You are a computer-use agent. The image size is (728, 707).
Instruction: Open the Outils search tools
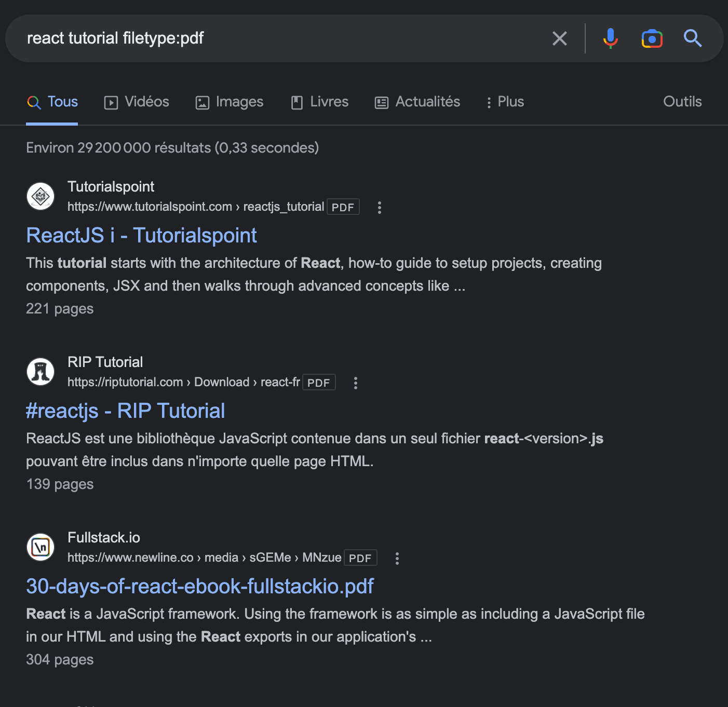pos(682,102)
